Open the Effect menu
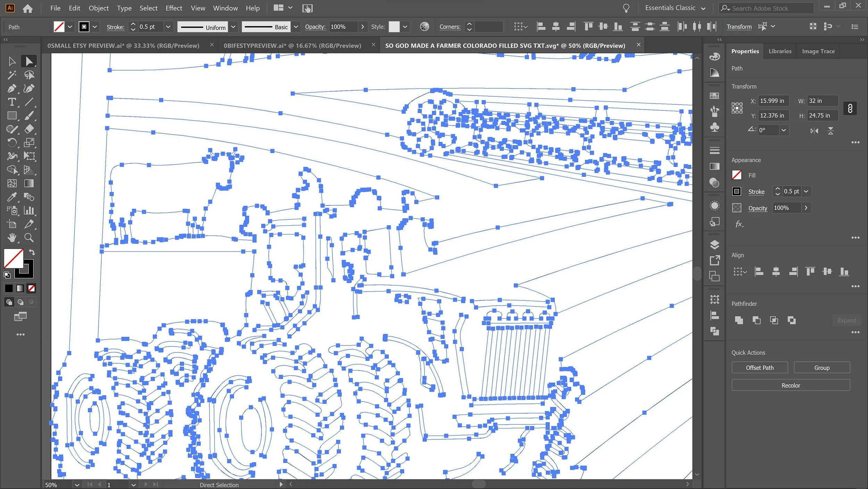 pyautogui.click(x=174, y=8)
